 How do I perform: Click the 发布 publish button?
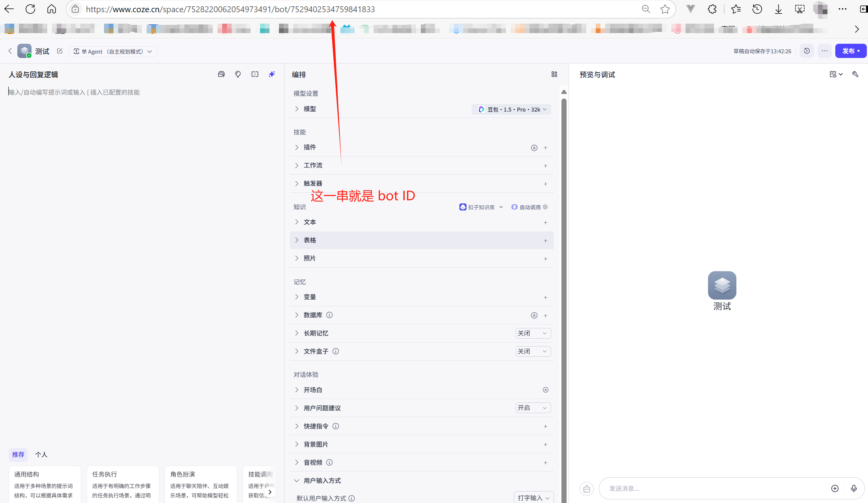pyautogui.click(x=851, y=51)
